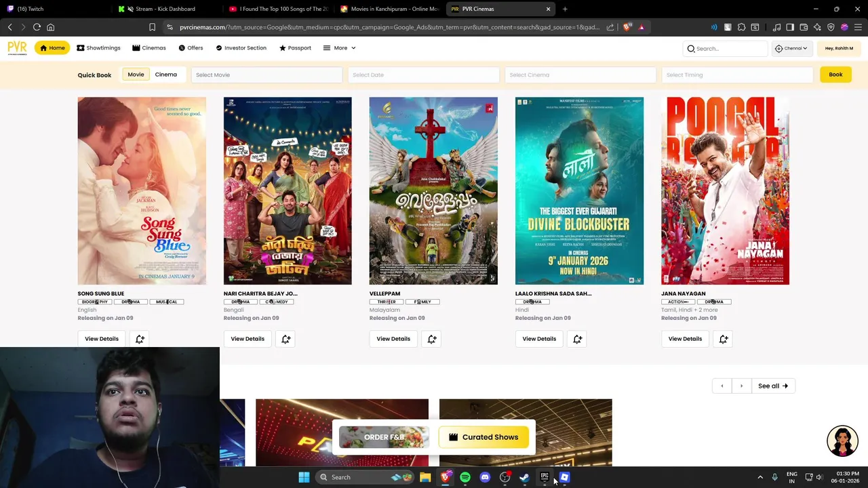View Details for Nari Charitra Bejay Jo
This screenshot has height=488, width=868.
[x=248, y=339]
